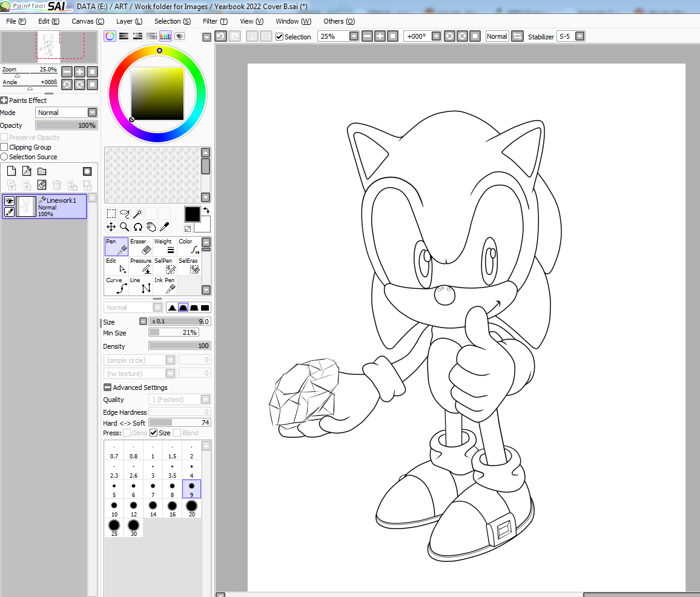Zoom in with navigator plus button
Image resolution: width=700 pixels, height=597 pixels.
click(79, 71)
